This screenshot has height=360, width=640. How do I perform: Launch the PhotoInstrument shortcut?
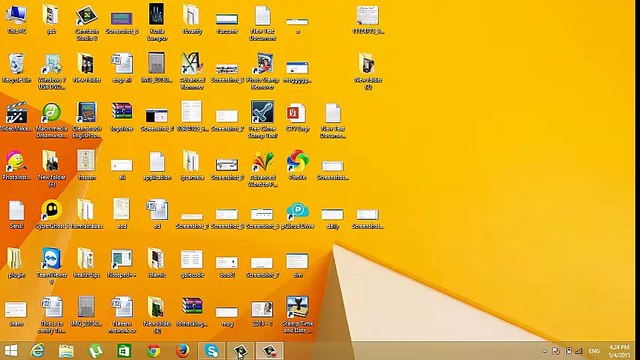tap(16, 165)
